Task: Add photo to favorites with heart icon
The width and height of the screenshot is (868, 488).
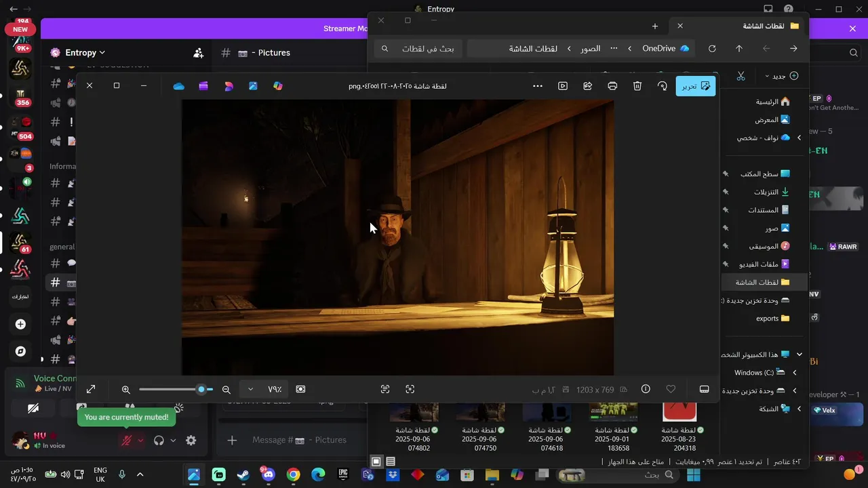Action: click(671, 389)
